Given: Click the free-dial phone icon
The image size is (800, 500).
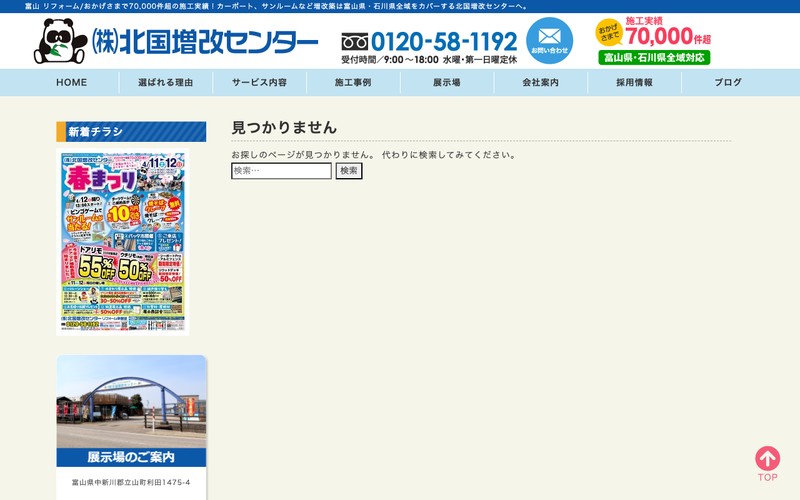Looking at the screenshot, I should (355, 41).
